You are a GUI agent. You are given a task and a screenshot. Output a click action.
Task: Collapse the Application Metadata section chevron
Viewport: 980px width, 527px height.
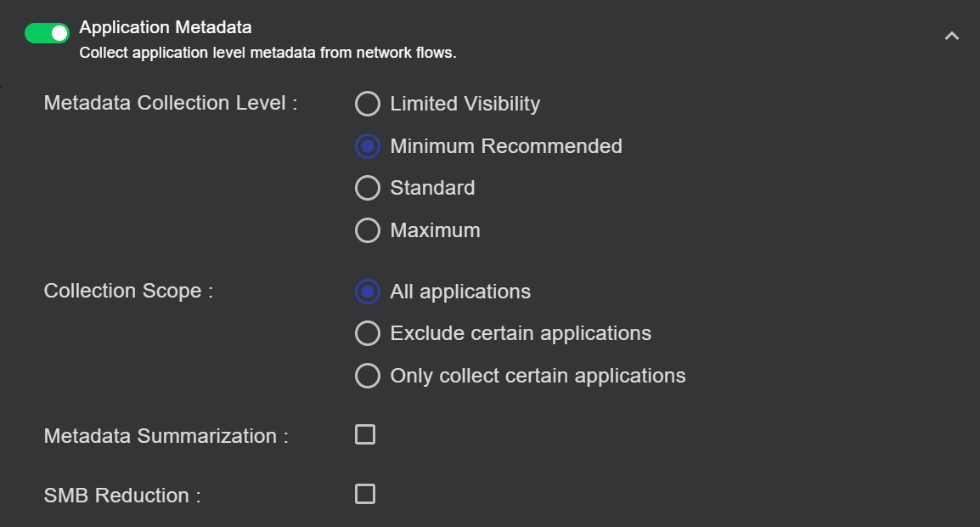point(952,36)
